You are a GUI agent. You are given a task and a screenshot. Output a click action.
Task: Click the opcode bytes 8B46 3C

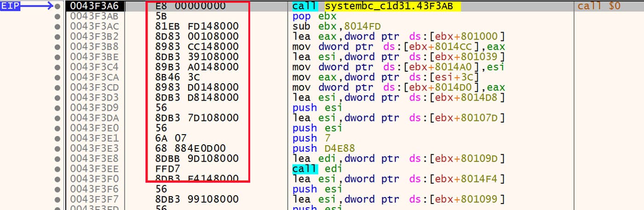pos(177,77)
